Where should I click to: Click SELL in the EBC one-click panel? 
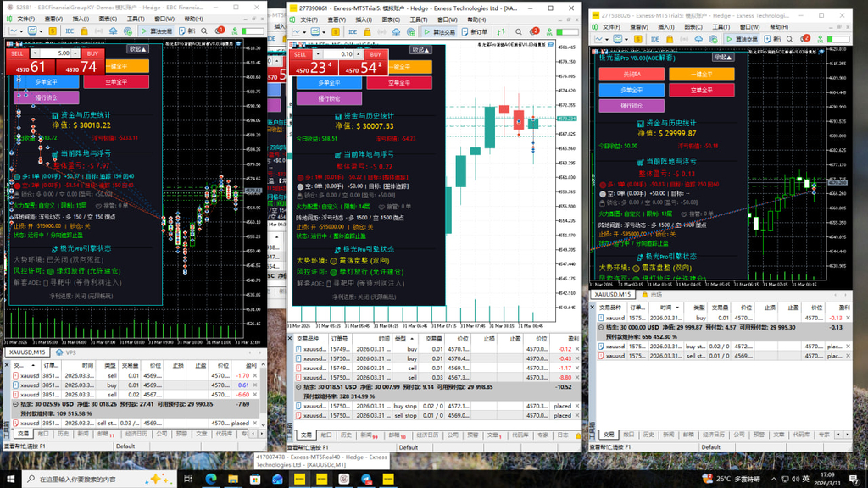click(17, 53)
